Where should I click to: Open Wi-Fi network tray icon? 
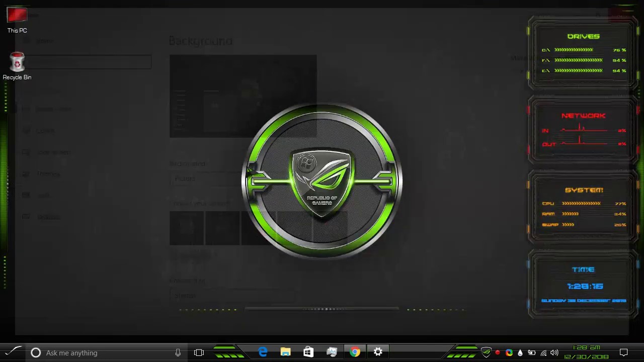[x=543, y=353]
